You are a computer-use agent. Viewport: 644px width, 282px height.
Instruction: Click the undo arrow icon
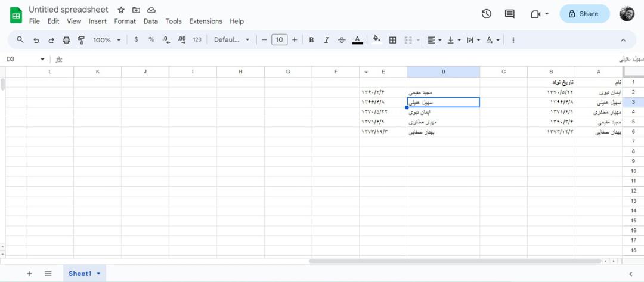[36, 40]
